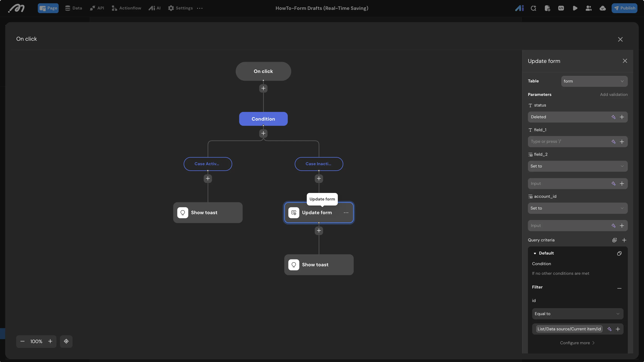
Task: Open the collaborators icon in top toolbar
Action: tap(588, 8)
